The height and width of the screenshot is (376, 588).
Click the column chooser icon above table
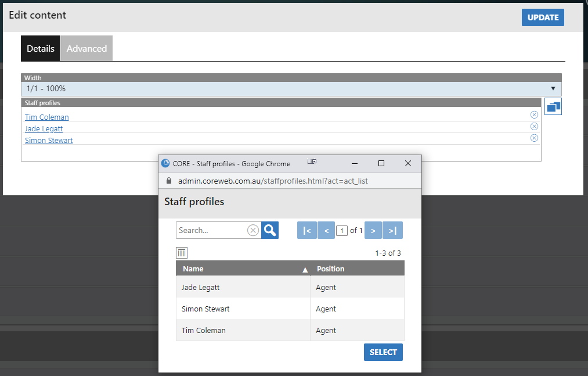[x=182, y=253]
